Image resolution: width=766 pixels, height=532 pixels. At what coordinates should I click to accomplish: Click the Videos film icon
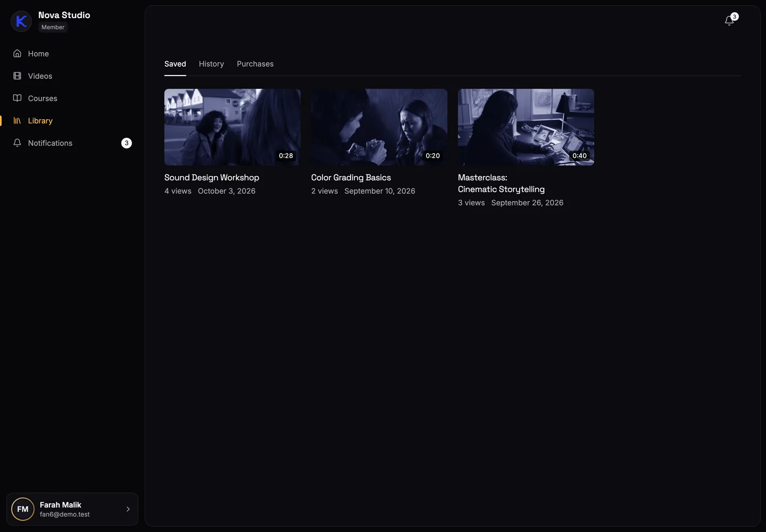coord(17,76)
